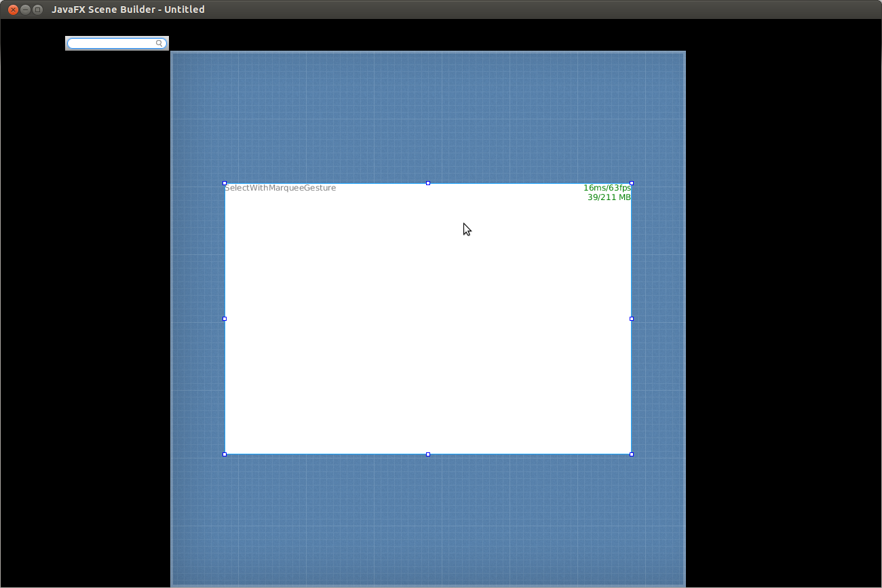
Task: Click the bottom-right resize handle of the selection
Action: tap(632, 454)
